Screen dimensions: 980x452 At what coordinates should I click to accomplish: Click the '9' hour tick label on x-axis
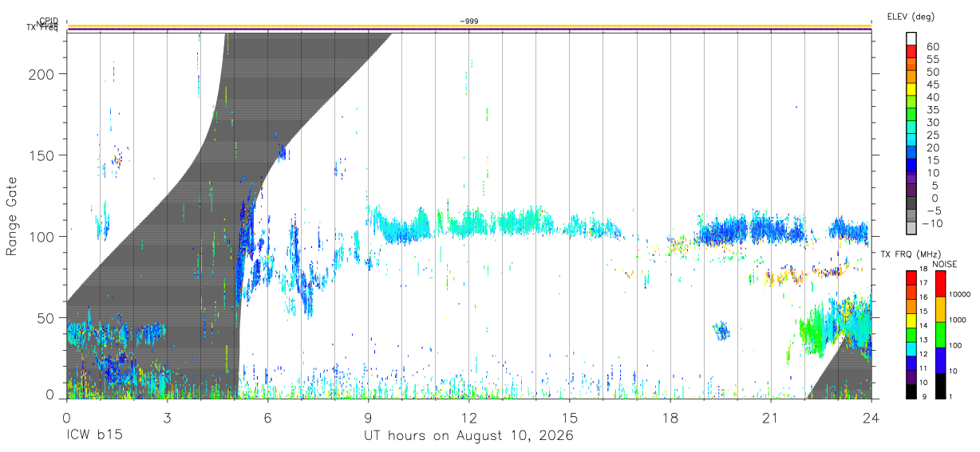(368, 418)
